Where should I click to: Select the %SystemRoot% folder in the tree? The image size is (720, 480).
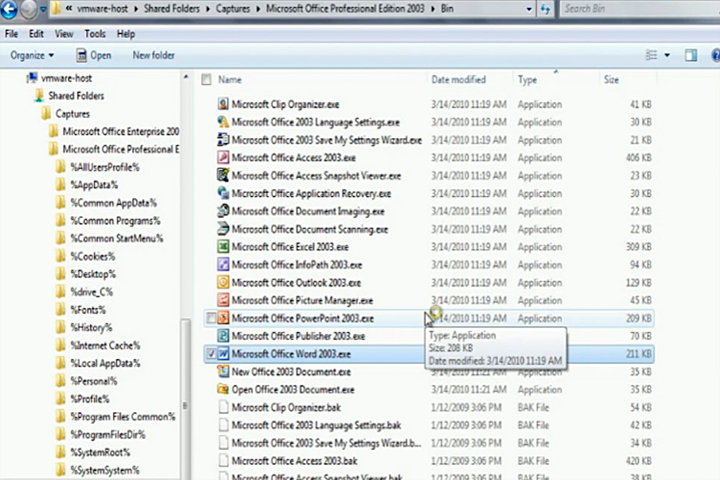coord(100,452)
